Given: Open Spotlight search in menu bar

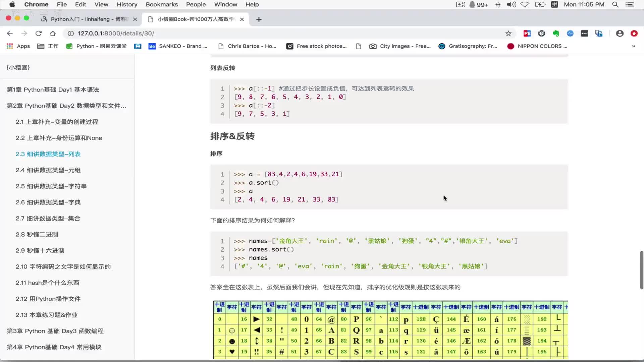Looking at the screenshot, I should point(615,4).
